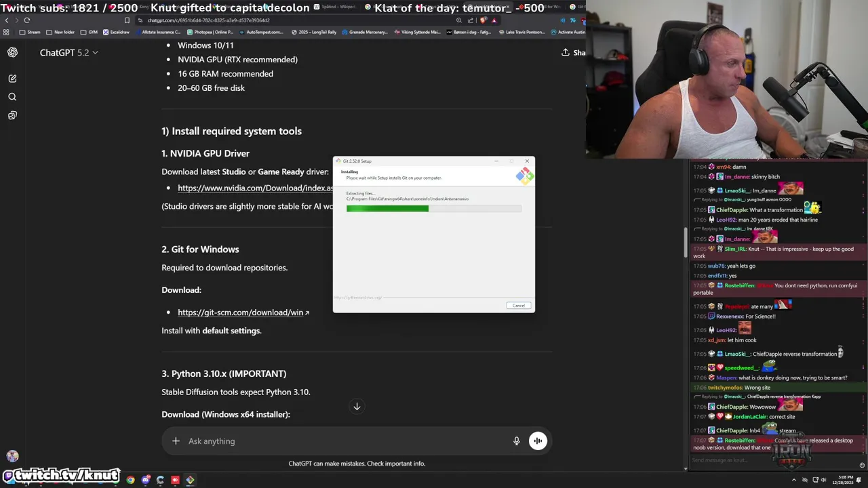Expand the ChatGPT 5.2 model selector

tap(68, 52)
